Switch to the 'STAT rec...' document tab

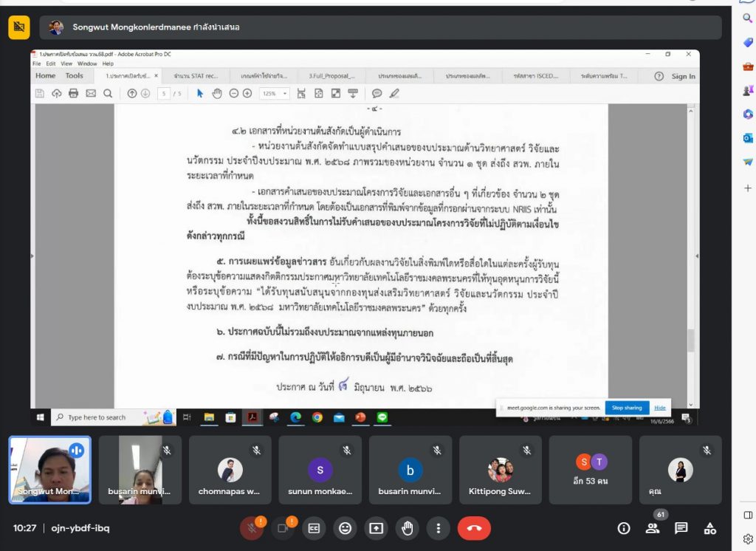pyautogui.click(x=196, y=76)
